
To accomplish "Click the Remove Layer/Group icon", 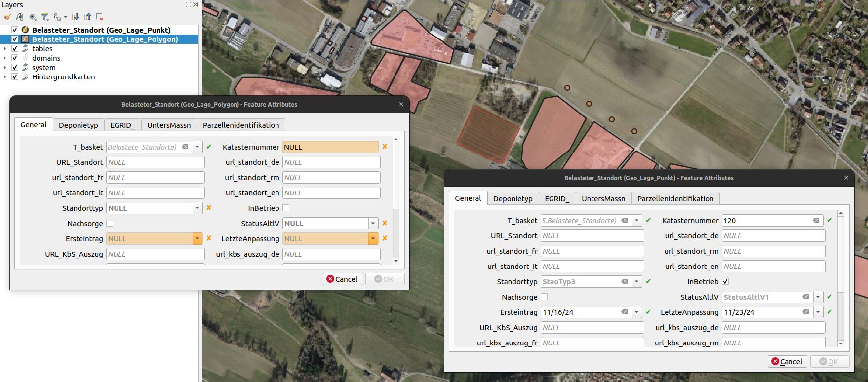I will [x=100, y=17].
